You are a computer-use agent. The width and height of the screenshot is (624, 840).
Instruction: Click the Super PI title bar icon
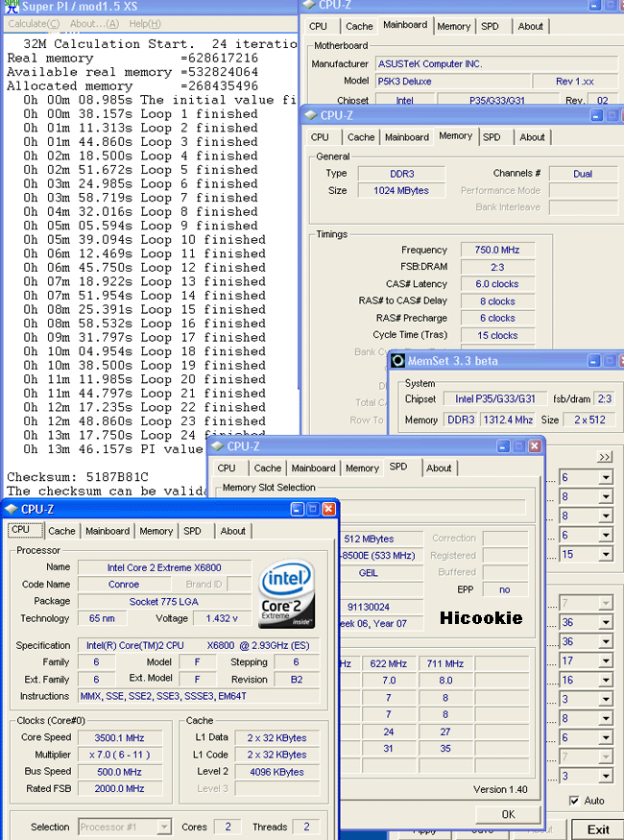11,7
